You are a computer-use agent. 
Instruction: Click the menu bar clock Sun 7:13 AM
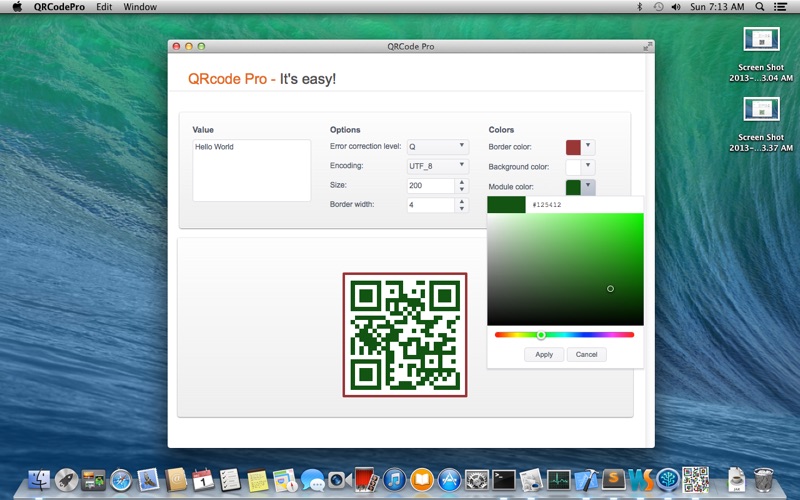click(x=717, y=7)
